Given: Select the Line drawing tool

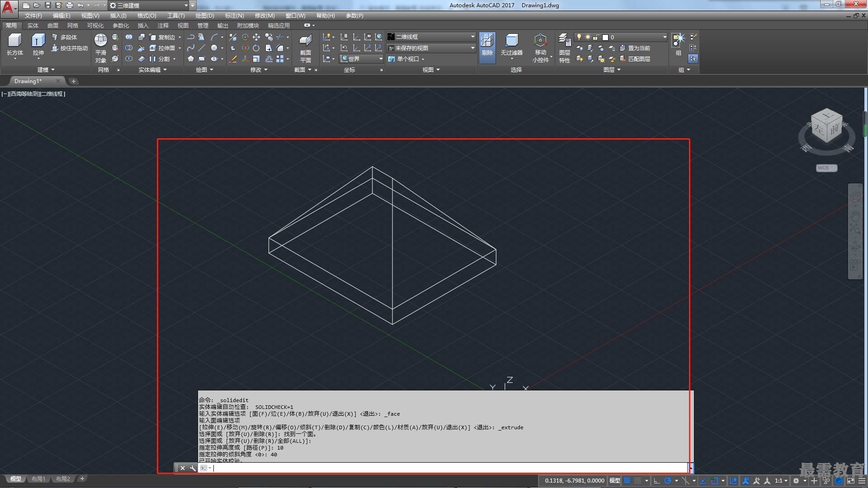Looking at the screenshot, I should point(202,48).
